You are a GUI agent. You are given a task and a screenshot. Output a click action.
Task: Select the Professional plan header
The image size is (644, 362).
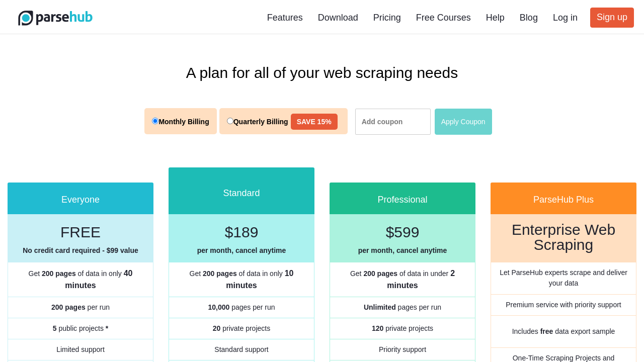[x=403, y=199]
